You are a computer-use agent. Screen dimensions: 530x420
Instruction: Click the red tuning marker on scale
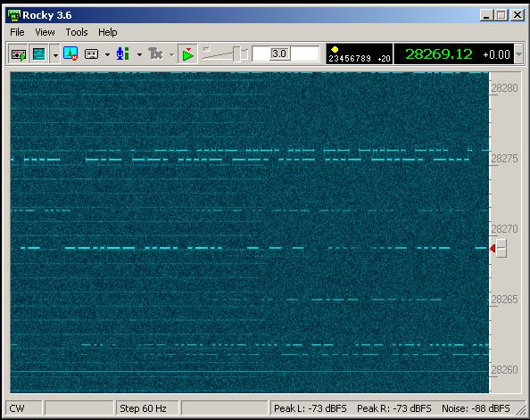click(493, 249)
